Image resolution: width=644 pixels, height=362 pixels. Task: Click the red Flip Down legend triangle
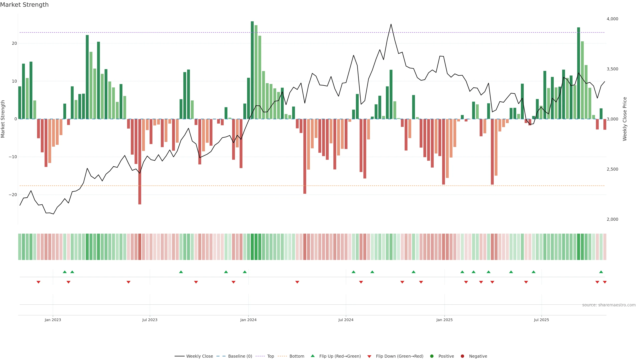(x=369, y=356)
